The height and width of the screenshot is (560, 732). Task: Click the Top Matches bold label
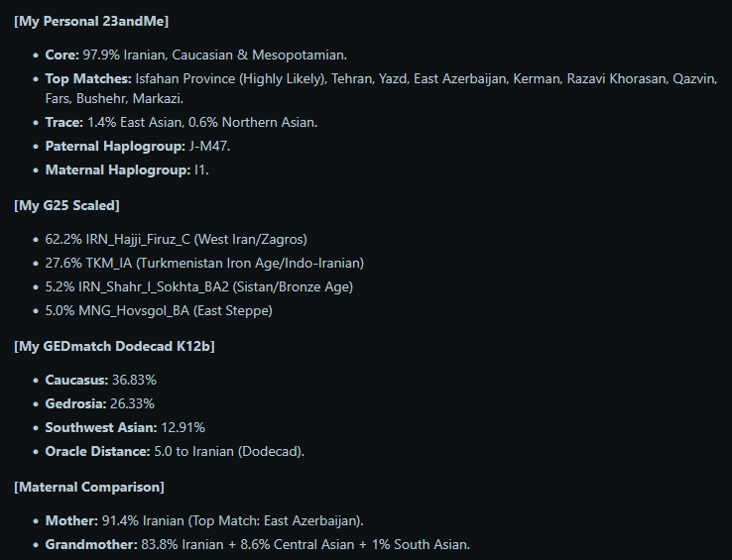[88, 79]
